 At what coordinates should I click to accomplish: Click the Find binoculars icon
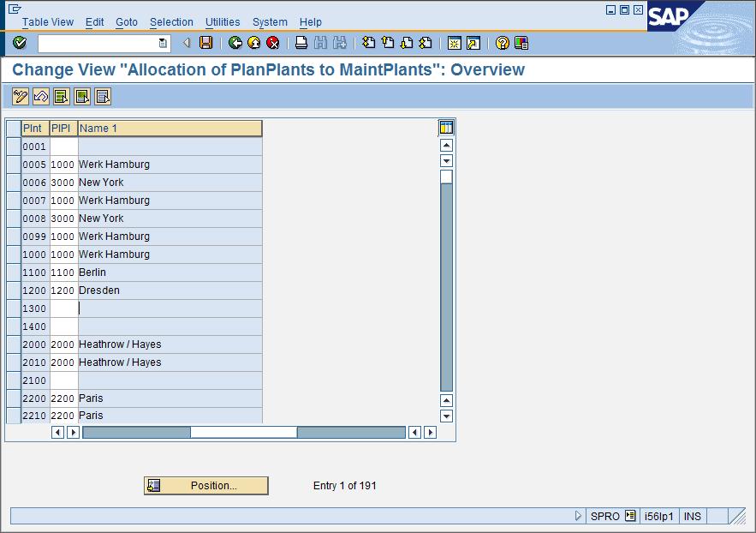(320, 43)
